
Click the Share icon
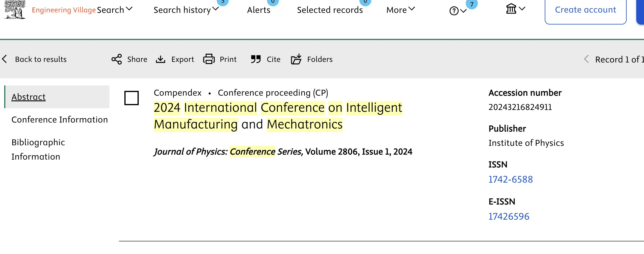point(117,59)
